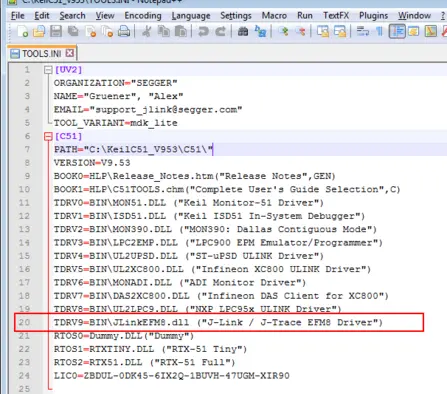Click the Cut scissors icon
Image resolution: width=447 pixels, height=394 pixels.
point(146,32)
